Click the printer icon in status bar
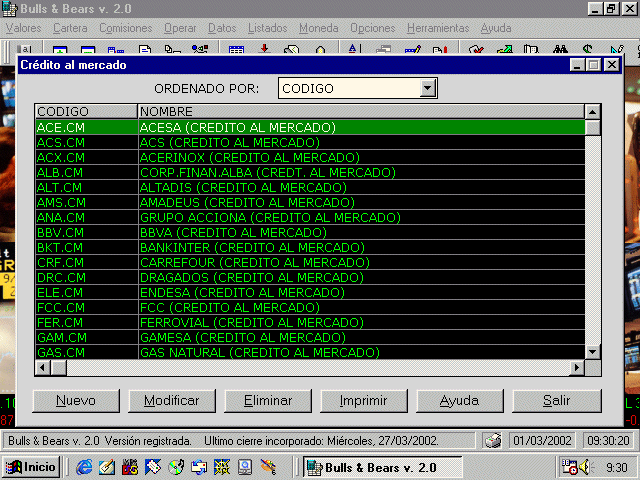Image resolution: width=640 pixels, height=480 pixels. point(493,441)
